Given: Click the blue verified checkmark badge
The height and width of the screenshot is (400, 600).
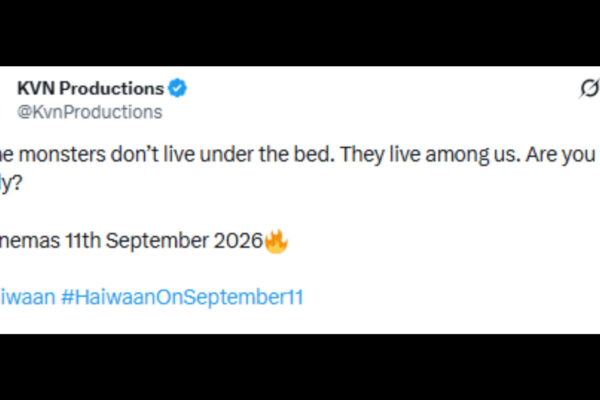Looking at the screenshot, I should (x=177, y=88).
